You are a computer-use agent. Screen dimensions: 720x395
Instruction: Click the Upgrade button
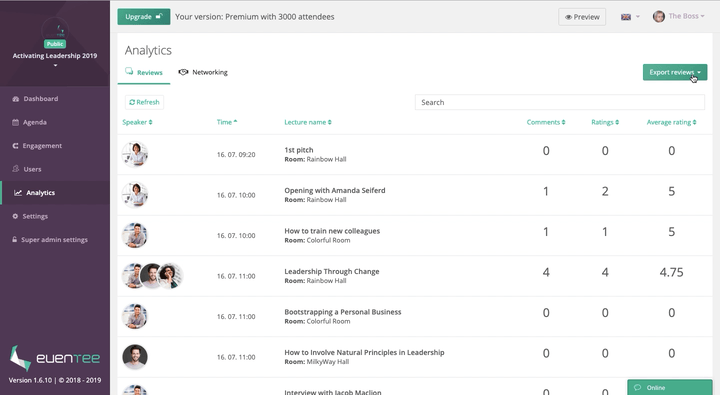(144, 17)
